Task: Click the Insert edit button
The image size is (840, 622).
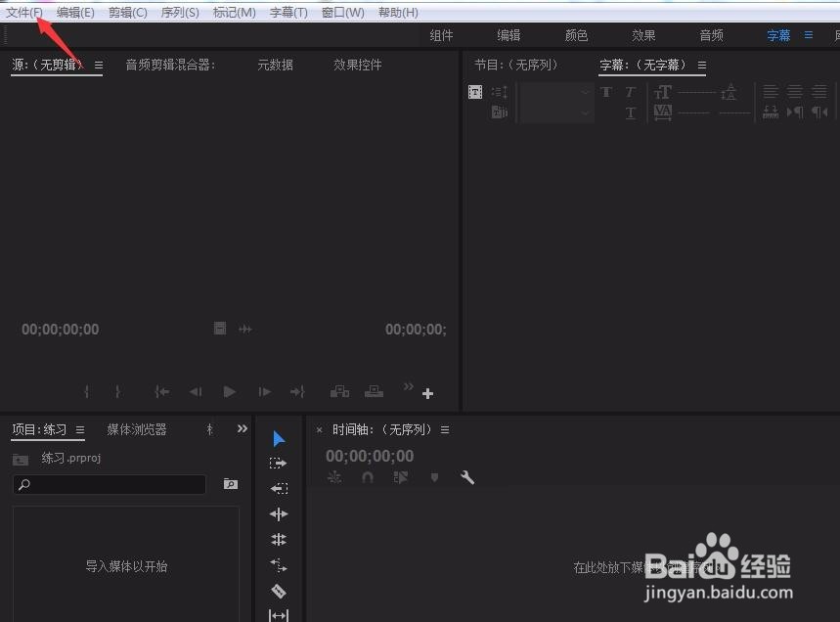Action: pyautogui.click(x=339, y=391)
